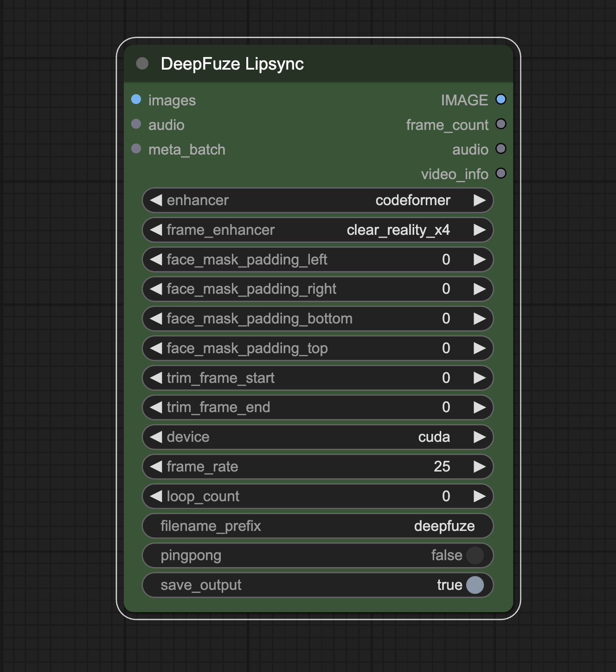Image resolution: width=616 pixels, height=672 pixels.
Task: Decrease face_mask_padding_bottom value
Action: pos(156,319)
